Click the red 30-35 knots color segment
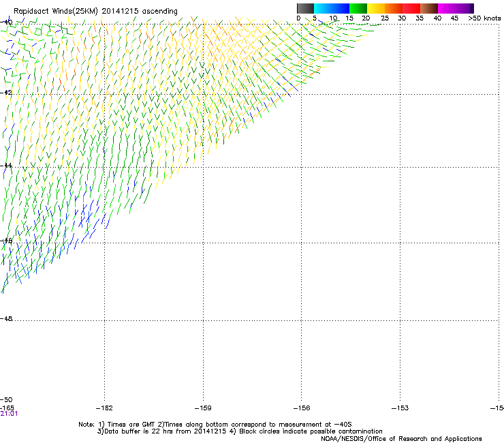Viewport: 504px width, 443px height. tap(411, 8)
